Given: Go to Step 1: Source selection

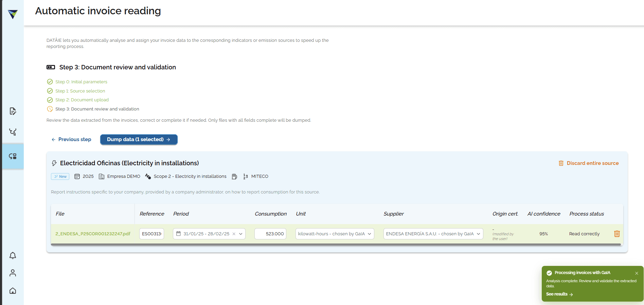Looking at the screenshot, I should [x=80, y=91].
